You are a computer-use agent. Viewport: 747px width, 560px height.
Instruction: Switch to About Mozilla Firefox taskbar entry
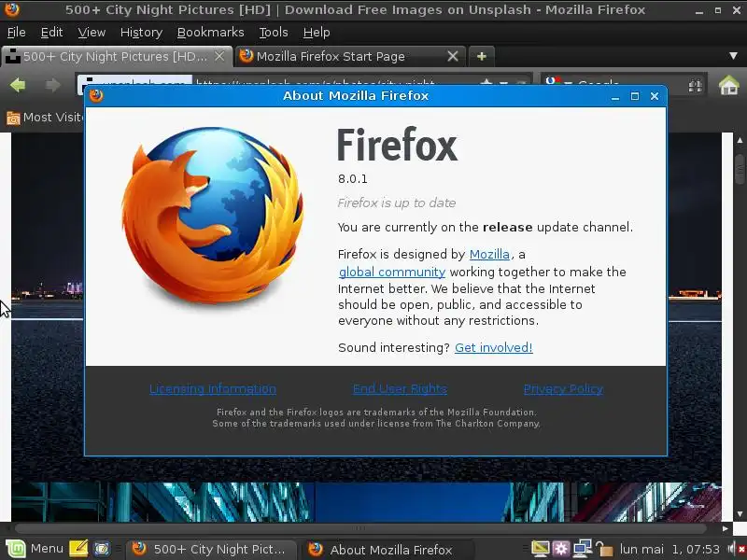(388, 550)
